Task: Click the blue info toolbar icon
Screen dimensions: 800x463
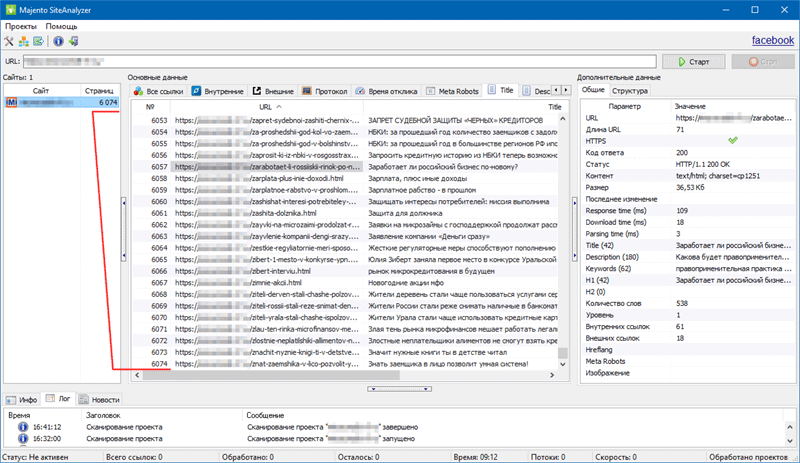Action: [59, 41]
